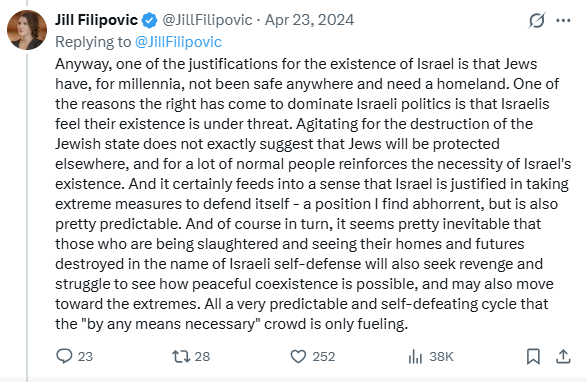Bookmark this tweet
Screen dimensions: 587x382
533,356
